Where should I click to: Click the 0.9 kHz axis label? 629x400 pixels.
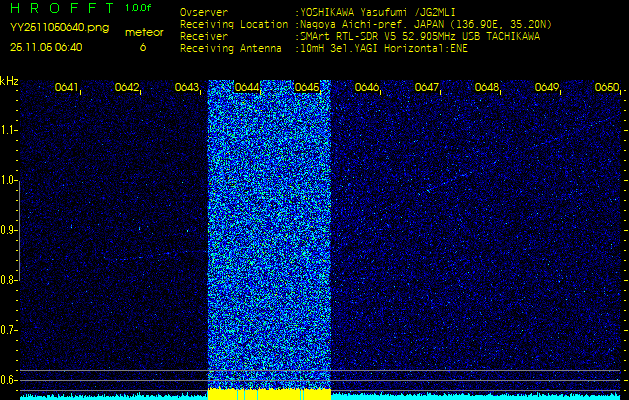8,230
